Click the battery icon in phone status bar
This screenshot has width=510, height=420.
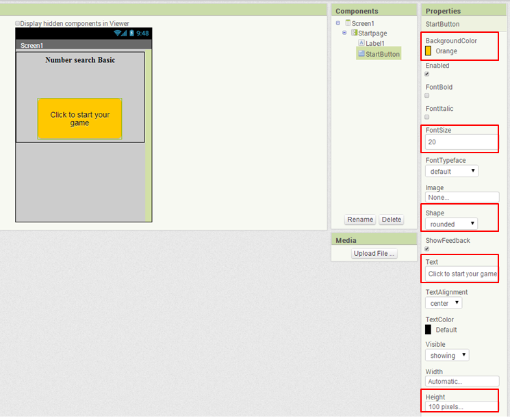pyautogui.click(x=131, y=33)
